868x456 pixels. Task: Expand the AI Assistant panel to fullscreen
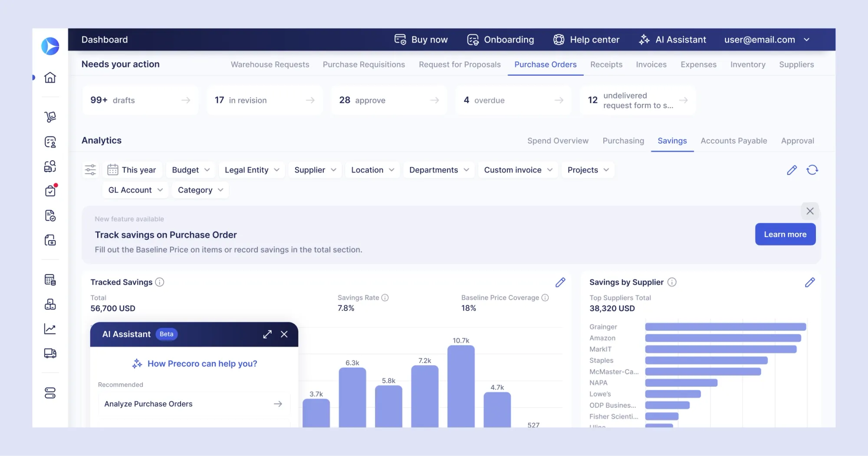pos(267,334)
